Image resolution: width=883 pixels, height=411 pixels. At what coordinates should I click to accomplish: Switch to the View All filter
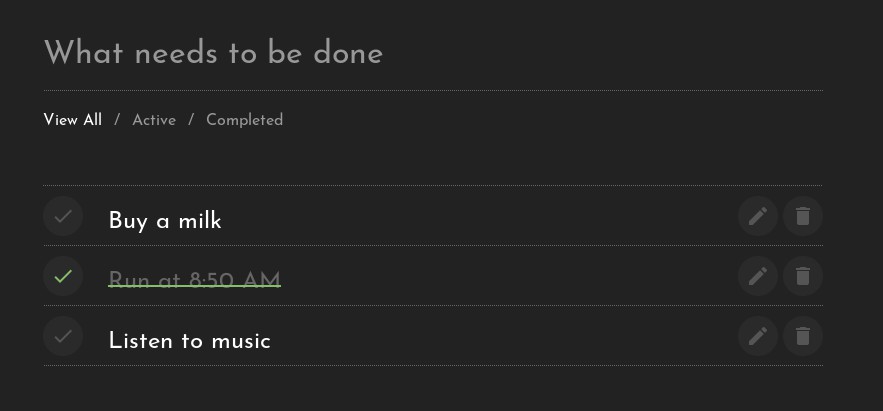pos(73,120)
